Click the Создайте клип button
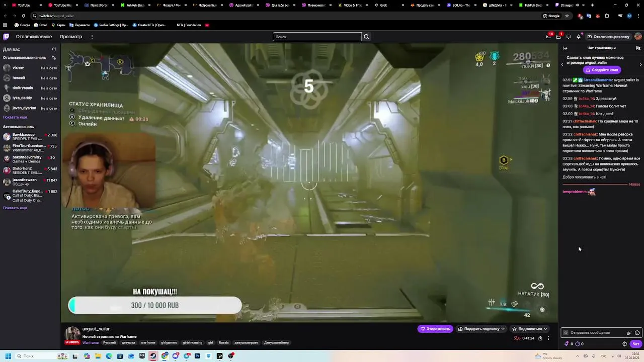Viewport: 644px width, 362px height. point(602,70)
